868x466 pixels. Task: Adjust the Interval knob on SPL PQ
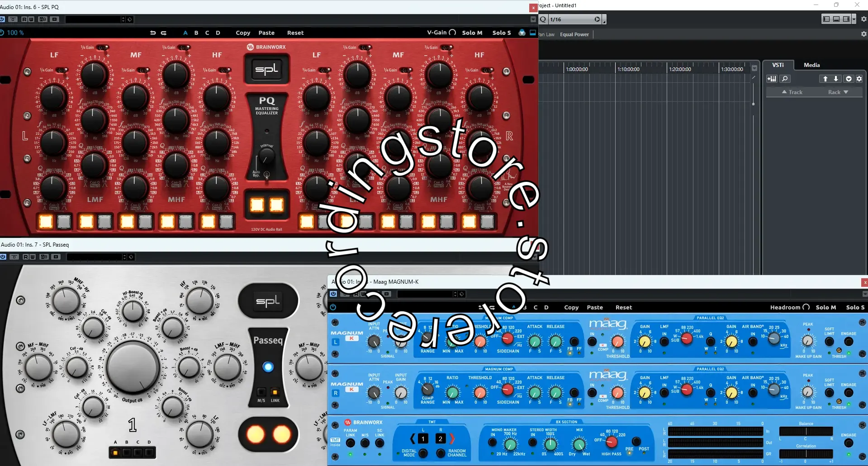click(x=266, y=157)
